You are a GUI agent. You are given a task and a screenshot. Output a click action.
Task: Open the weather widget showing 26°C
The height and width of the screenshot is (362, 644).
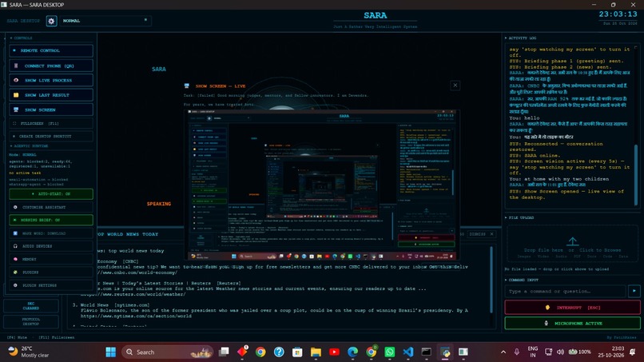(x=29, y=352)
